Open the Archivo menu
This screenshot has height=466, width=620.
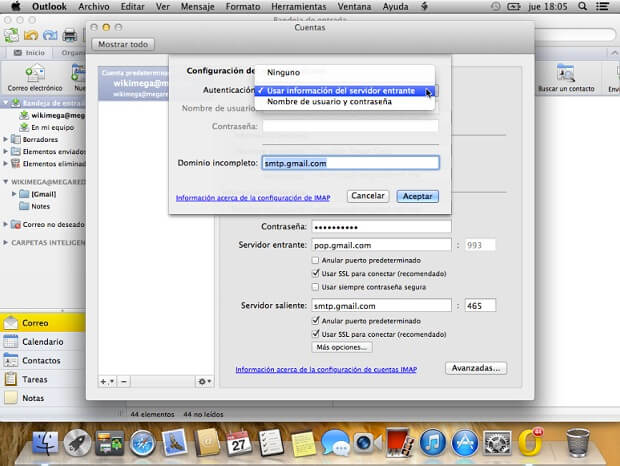pyautogui.click(x=94, y=7)
